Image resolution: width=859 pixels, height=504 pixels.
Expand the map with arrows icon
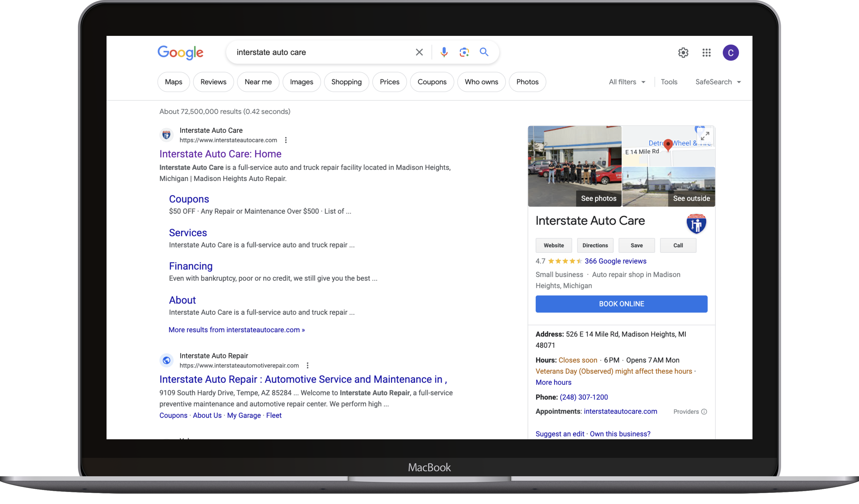[x=705, y=136]
